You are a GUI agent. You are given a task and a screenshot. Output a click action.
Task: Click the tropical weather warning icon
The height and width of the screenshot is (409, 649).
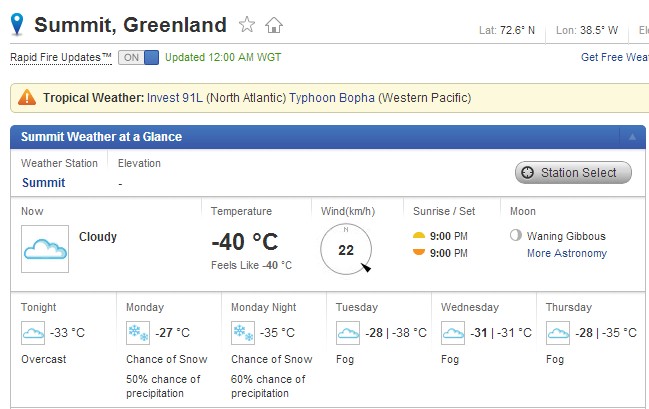coord(26,98)
